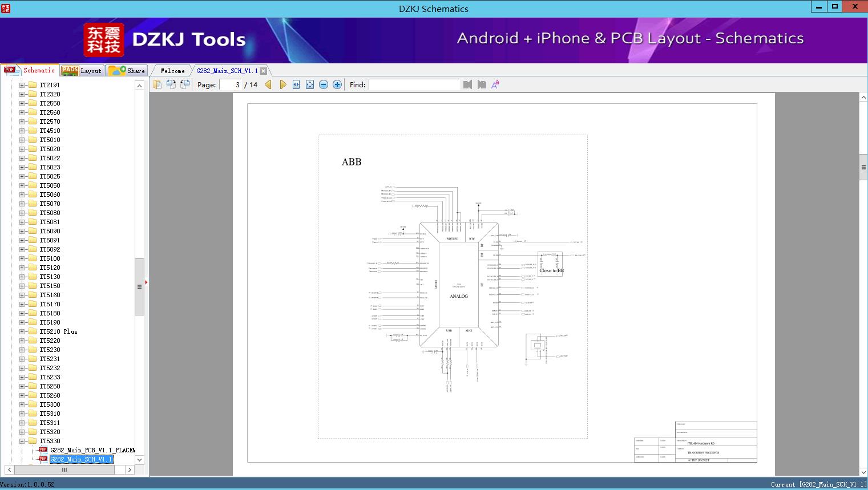The width and height of the screenshot is (868, 490).
Task: Switch to the Welcome tab
Action: (172, 71)
